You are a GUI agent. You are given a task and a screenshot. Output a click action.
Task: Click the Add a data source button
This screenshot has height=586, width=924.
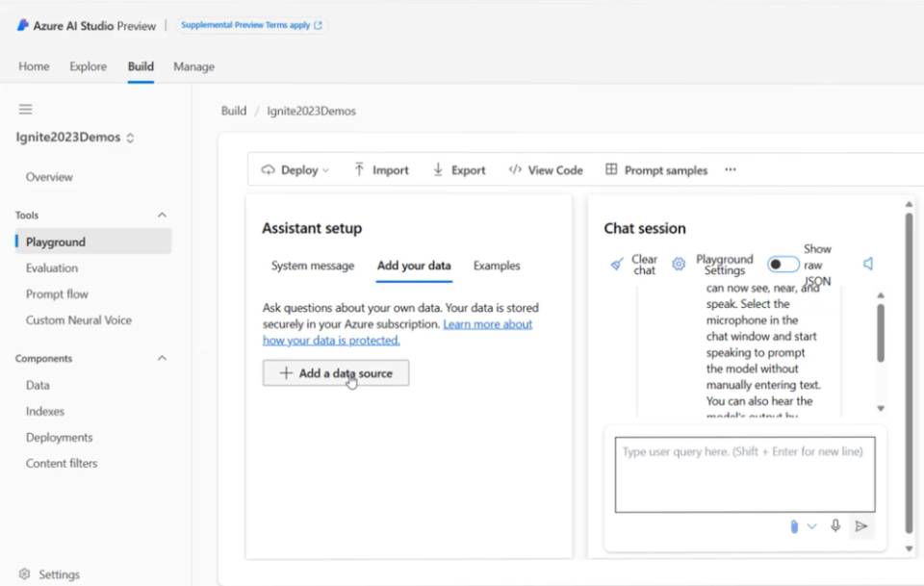(x=335, y=373)
